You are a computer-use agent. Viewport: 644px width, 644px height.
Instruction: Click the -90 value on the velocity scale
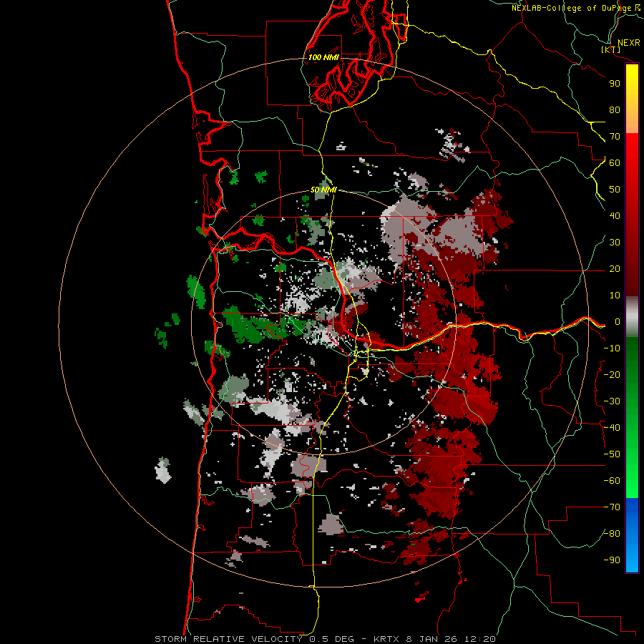pyautogui.click(x=612, y=560)
